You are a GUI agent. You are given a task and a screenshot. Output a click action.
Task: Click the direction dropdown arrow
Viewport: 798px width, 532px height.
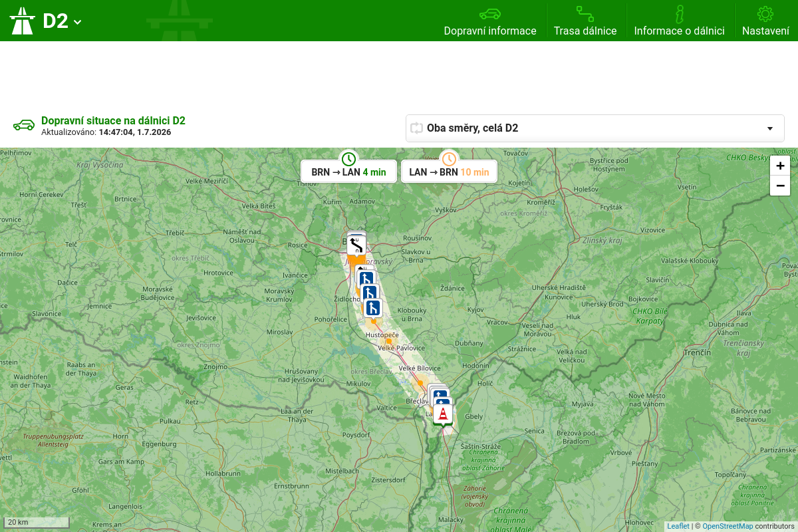tap(770, 128)
